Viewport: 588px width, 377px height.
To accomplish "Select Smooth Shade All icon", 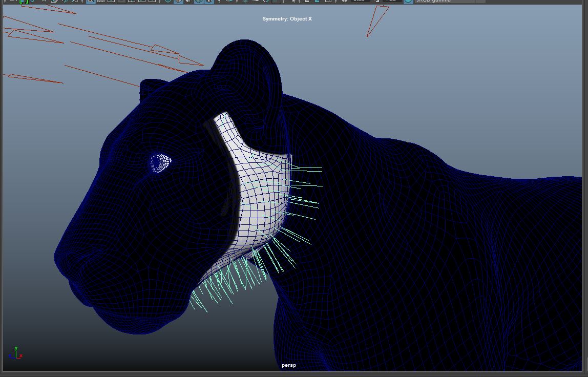I will coord(178,1).
